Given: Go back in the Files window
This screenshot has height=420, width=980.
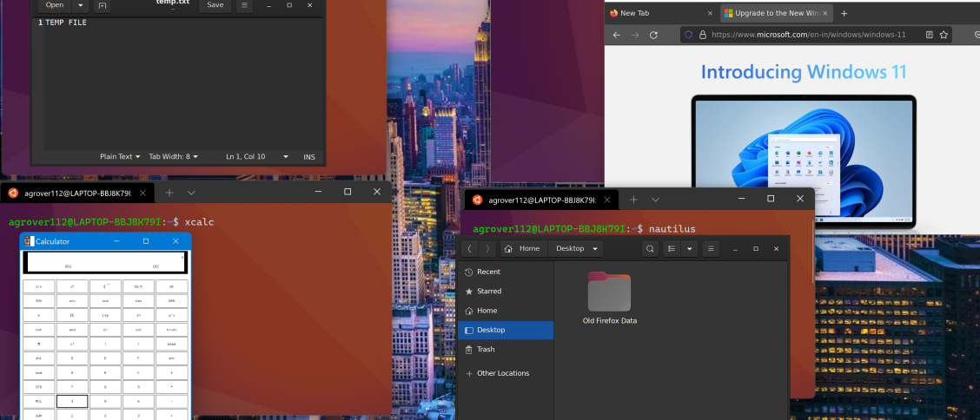Looking at the screenshot, I should coord(470,248).
